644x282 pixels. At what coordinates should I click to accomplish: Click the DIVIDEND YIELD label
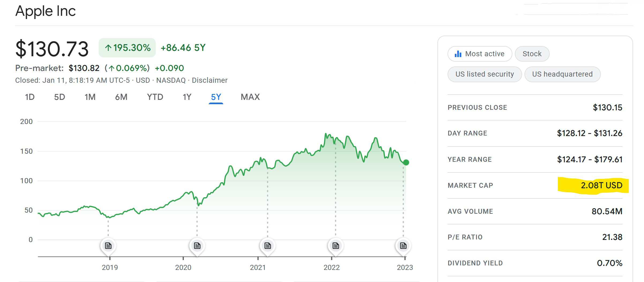[475, 263]
